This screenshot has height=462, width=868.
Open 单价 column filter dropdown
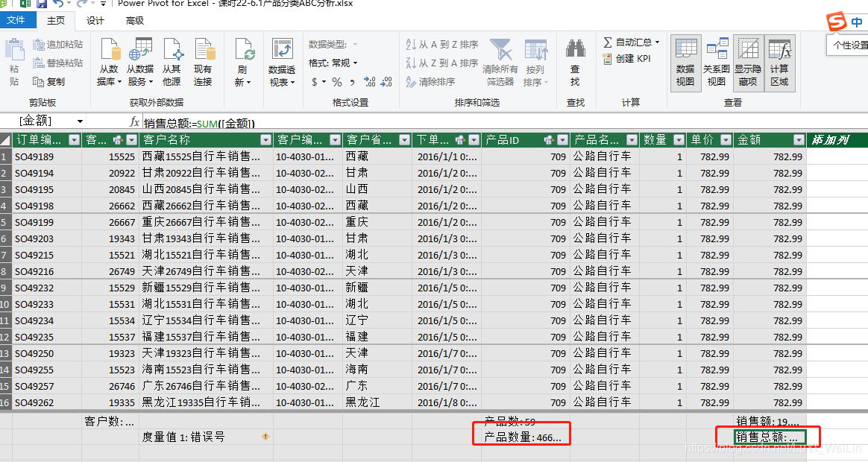point(726,140)
